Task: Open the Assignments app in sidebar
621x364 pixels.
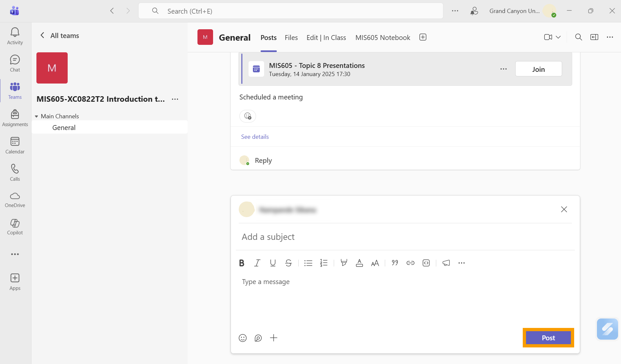Action: pyautogui.click(x=15, y=118)
